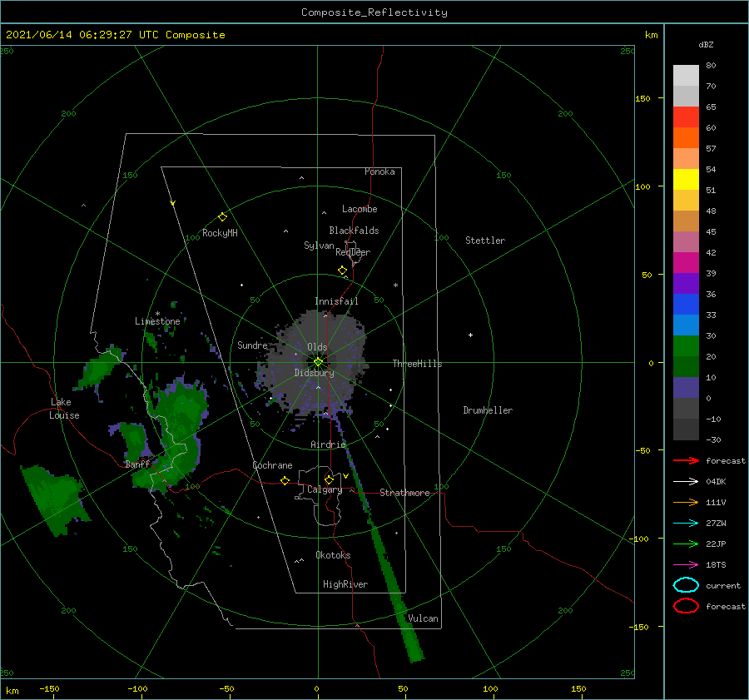Select the light blue 33-30 dBZ swatch
Image resolution: width=749 pixels, height=700 pixels.
[x=686, y=325]
